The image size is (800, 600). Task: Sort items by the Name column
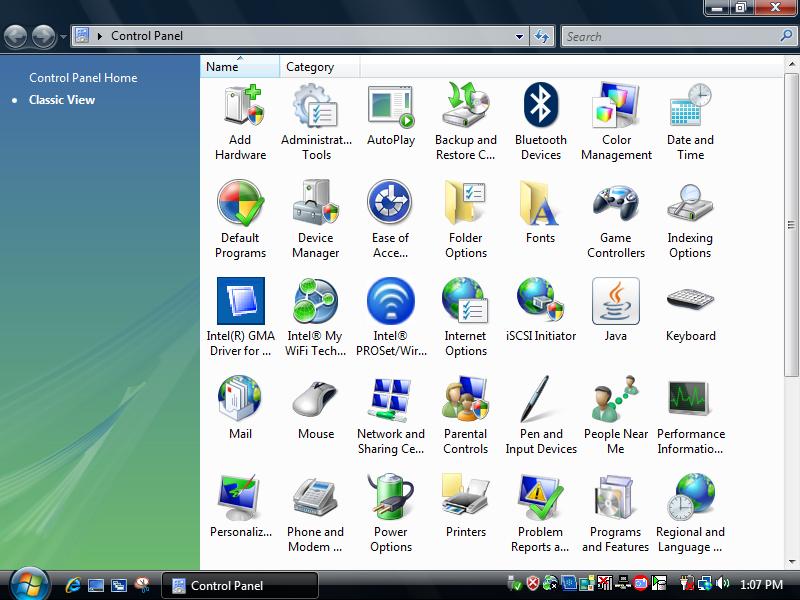[x=240, y=67]
